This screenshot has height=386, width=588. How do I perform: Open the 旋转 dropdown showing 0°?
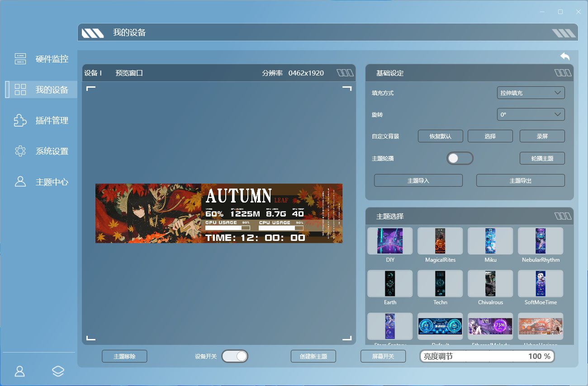click(x=531, y=114)
